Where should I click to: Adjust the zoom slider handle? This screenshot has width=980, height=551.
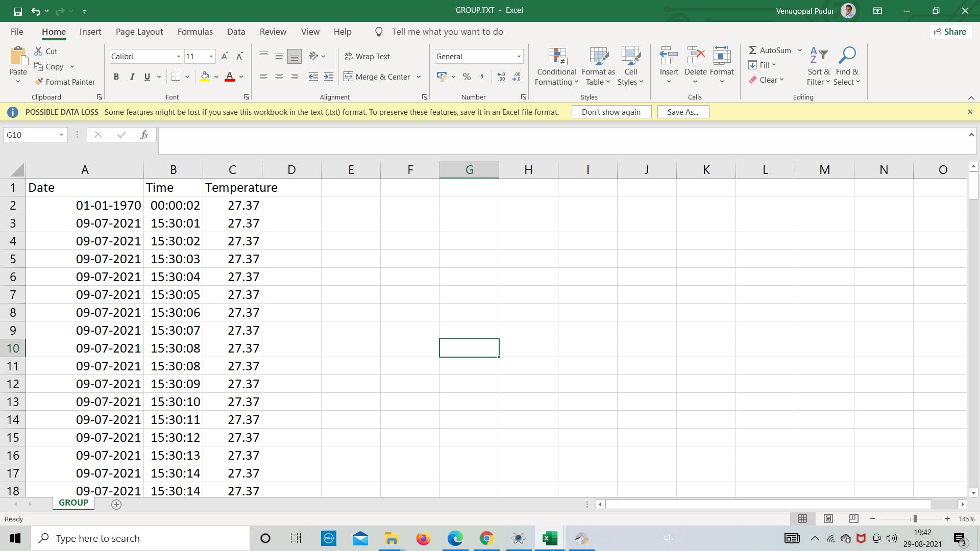pyautogui.click(x=915, y=519)
